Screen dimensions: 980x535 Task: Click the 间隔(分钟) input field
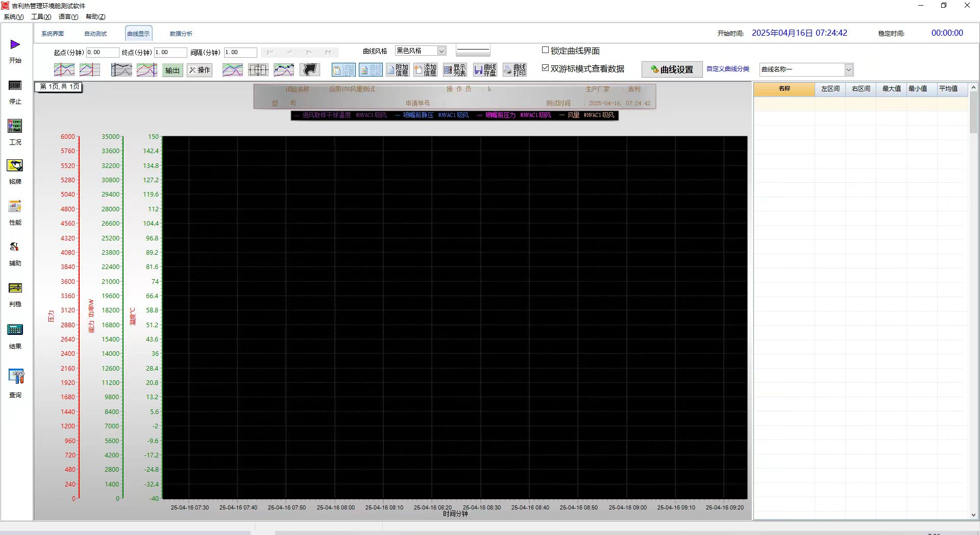(240, 52)
